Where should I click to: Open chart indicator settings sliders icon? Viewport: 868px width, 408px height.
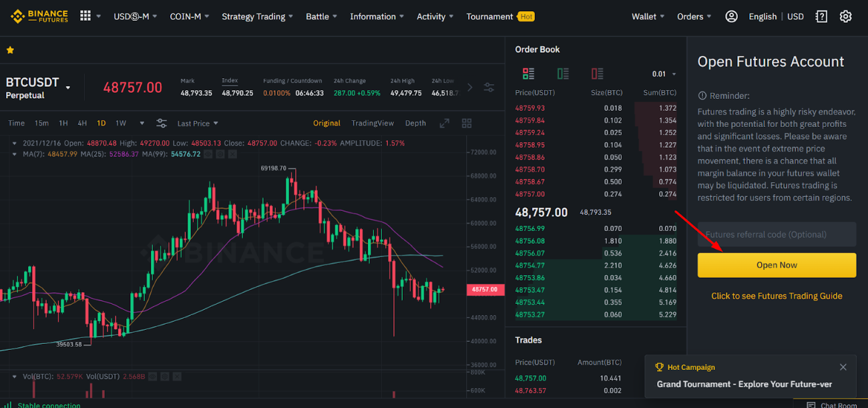[x=162, y=123]
